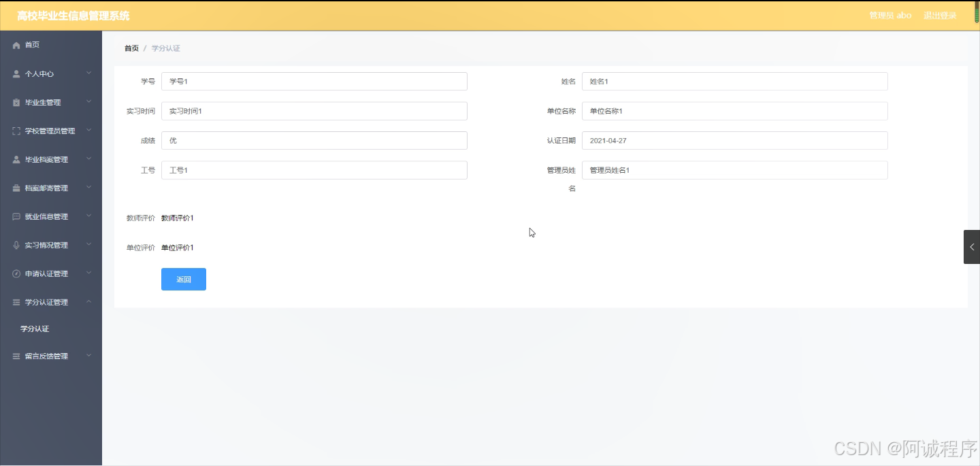
Task: Expand 毕业生管理 menu chevron
Action: pos(88,101)
